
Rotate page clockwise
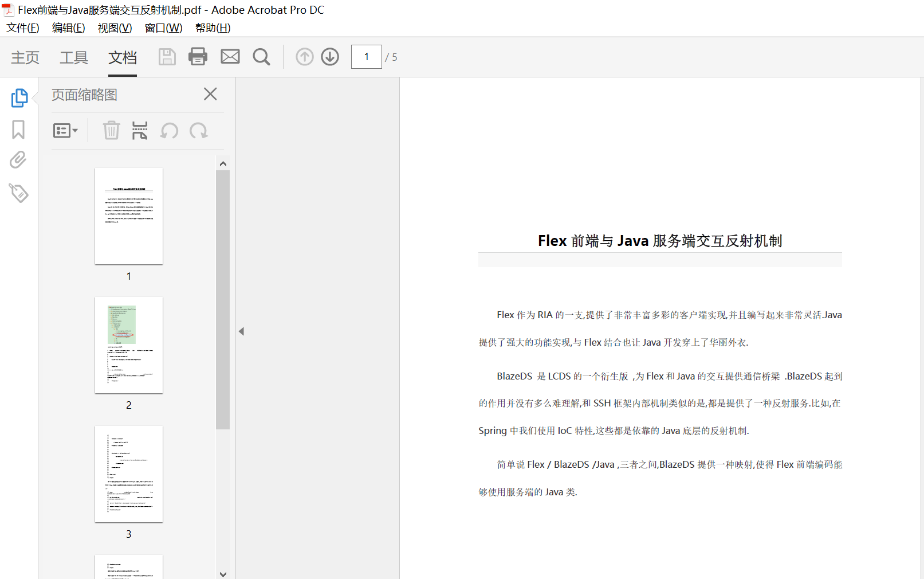pyautogui.click(x=199, y=131)
